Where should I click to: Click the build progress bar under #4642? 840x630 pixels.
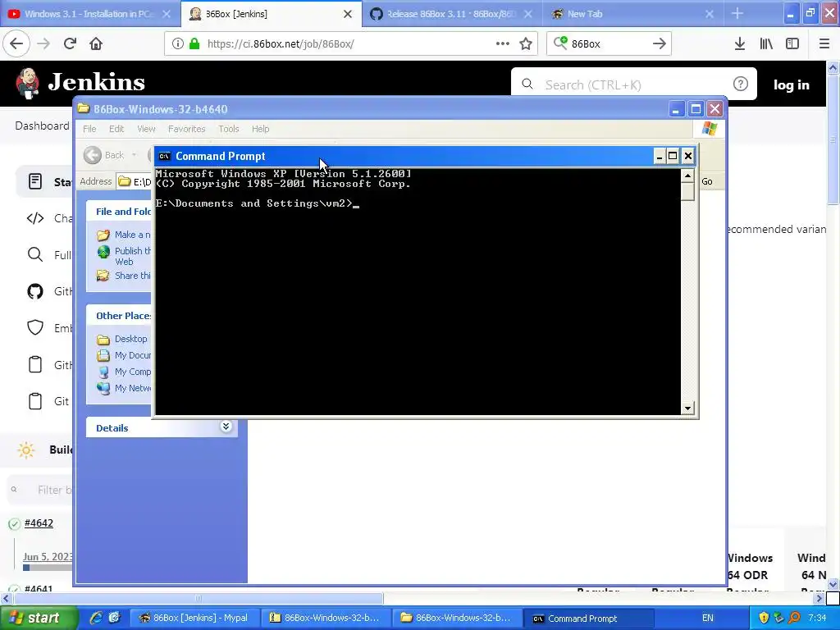pos(47,568)
